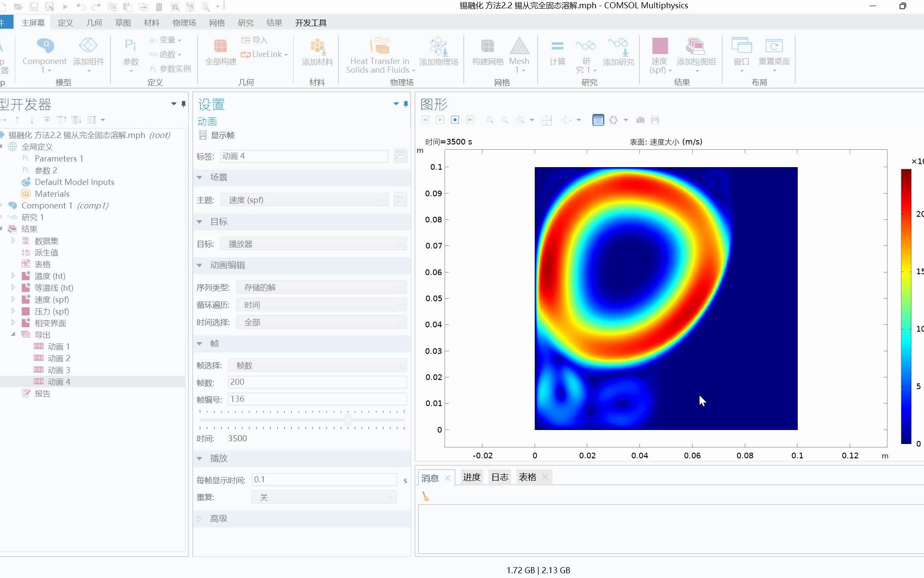Switch to the 开发工具 ribbon tab
This screenshot has width=924, height=578.
tap(311, 23)
